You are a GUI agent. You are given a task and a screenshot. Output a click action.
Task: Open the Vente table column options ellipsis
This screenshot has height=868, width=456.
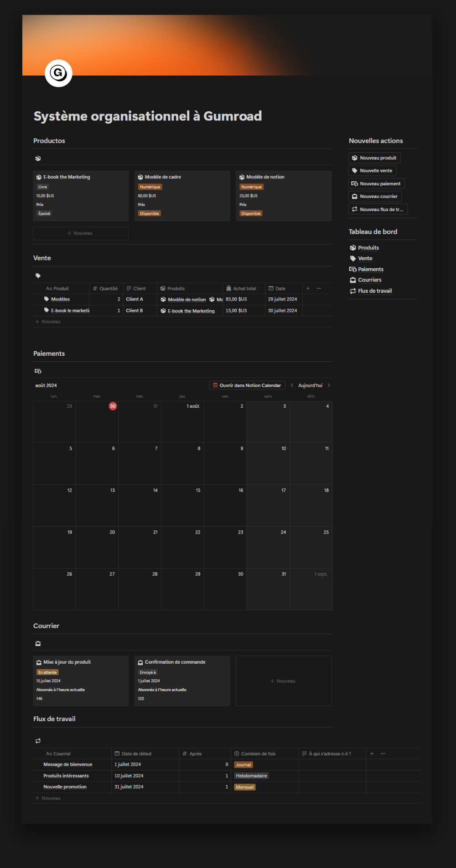click(x=319, y=288)
